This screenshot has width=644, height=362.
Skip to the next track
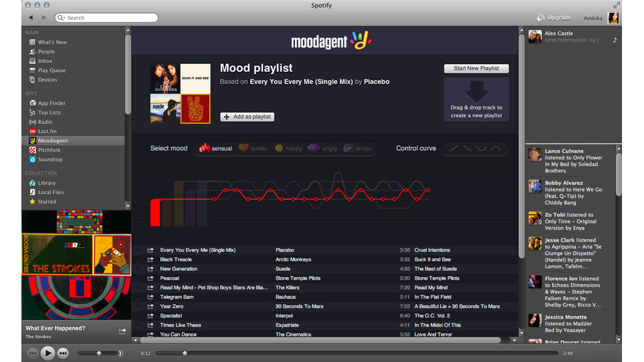63,353
